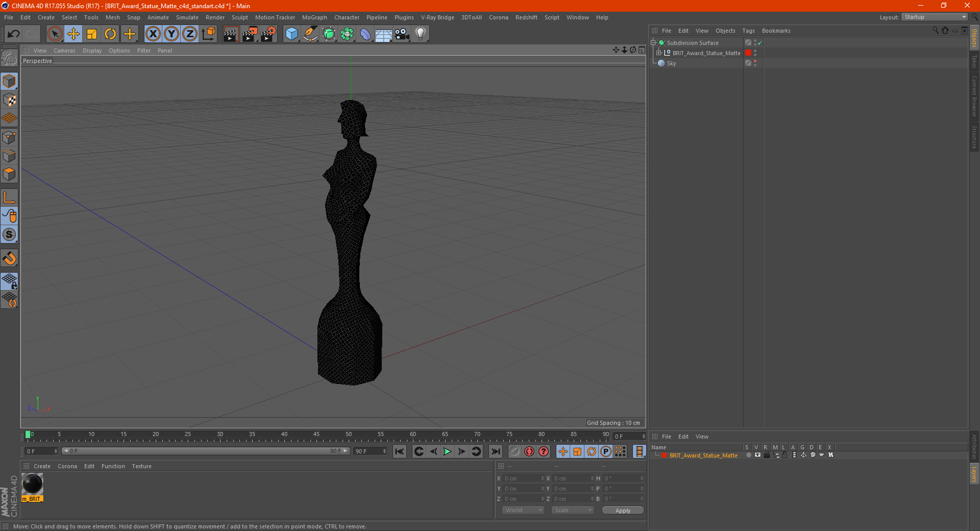
Task: Add a Cube primitive object
Action: 291,34
